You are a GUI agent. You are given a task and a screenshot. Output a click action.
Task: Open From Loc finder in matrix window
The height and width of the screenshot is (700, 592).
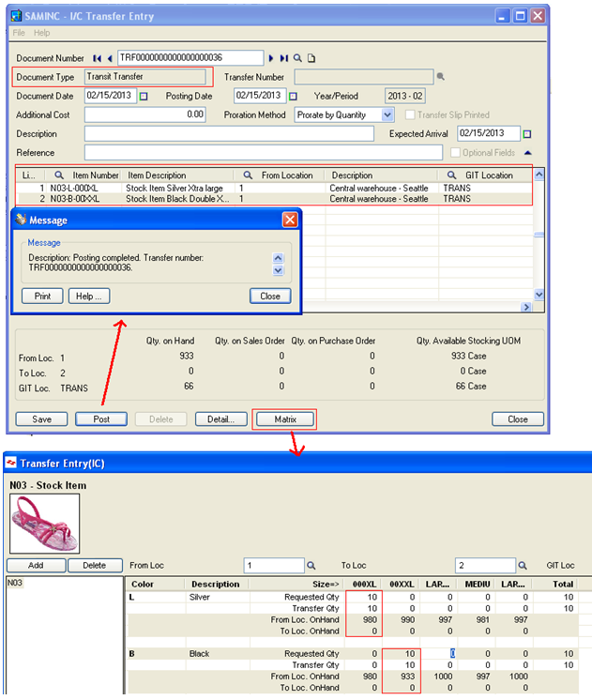(311, 566)
